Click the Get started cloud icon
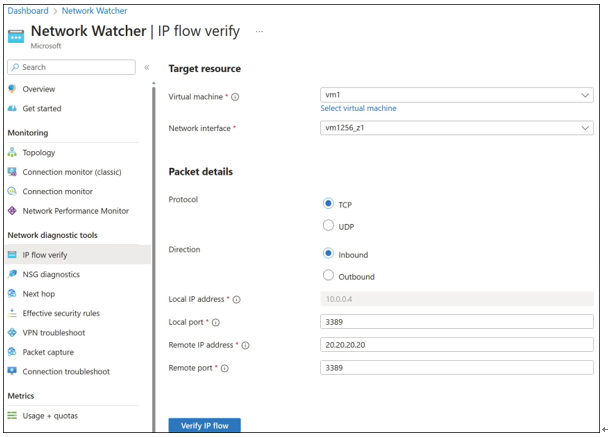The image size is (608, 437). pyautogui.click(x=12, y=108)
